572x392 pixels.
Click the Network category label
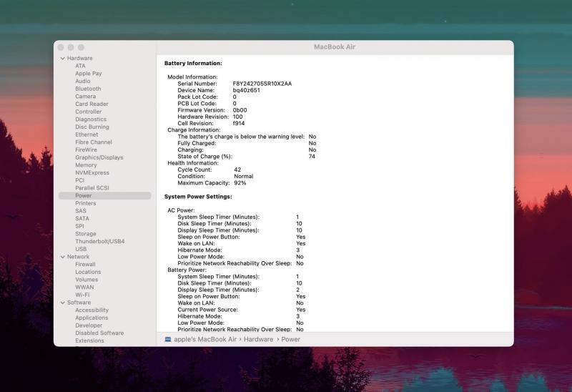click(x=78, y=257)
